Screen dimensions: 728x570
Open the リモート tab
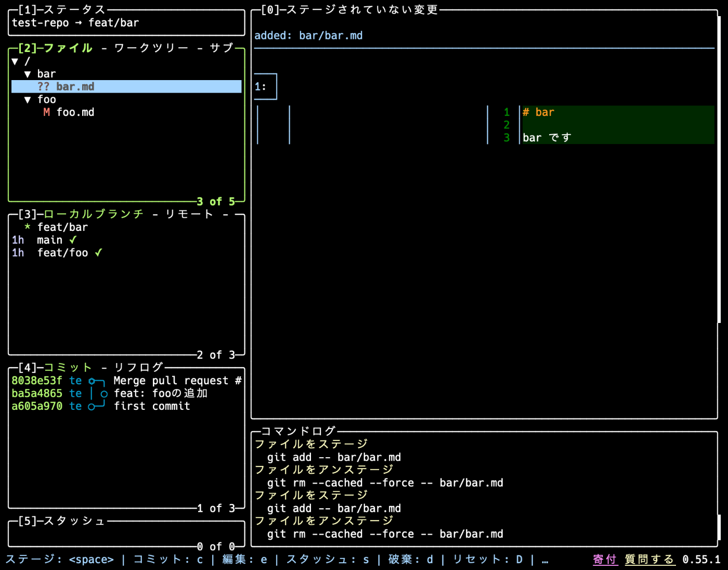[189, 214]
